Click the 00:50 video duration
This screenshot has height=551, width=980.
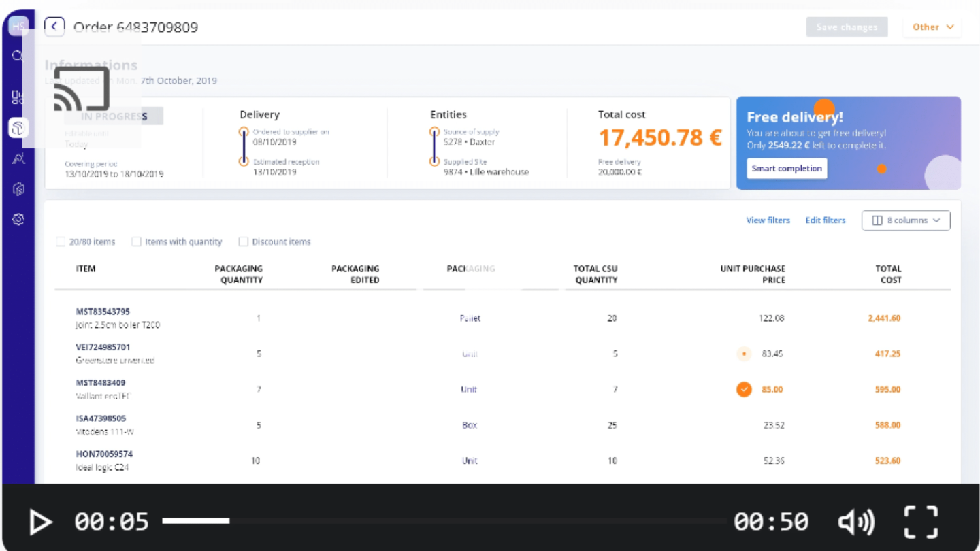771,522
